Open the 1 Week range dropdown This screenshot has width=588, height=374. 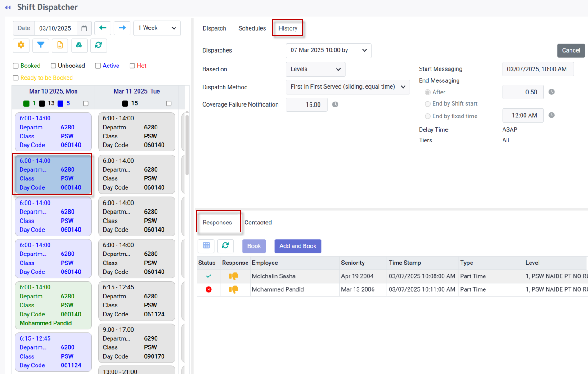157,28
